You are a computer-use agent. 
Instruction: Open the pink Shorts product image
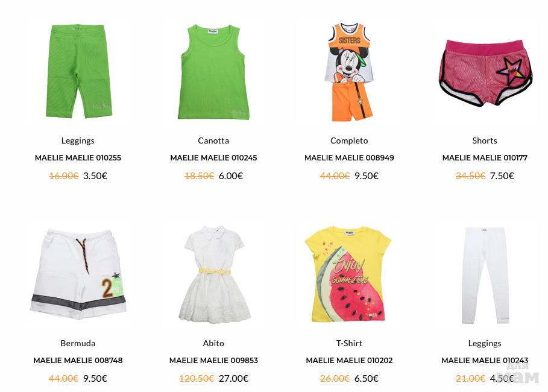coord(485,72)
